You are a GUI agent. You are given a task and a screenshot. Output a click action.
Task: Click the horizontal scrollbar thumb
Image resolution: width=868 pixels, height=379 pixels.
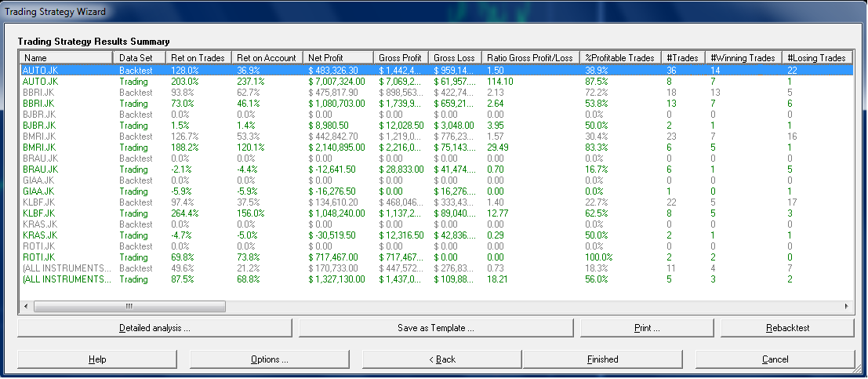pos(129,306)
